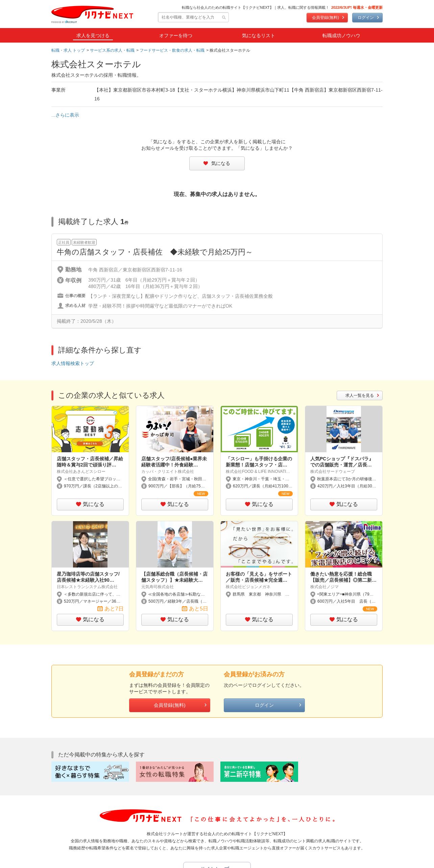
Task: Favorite the あきんどスシロー job with 気になる
Action: pyautogui.click(x=90, y=504)
